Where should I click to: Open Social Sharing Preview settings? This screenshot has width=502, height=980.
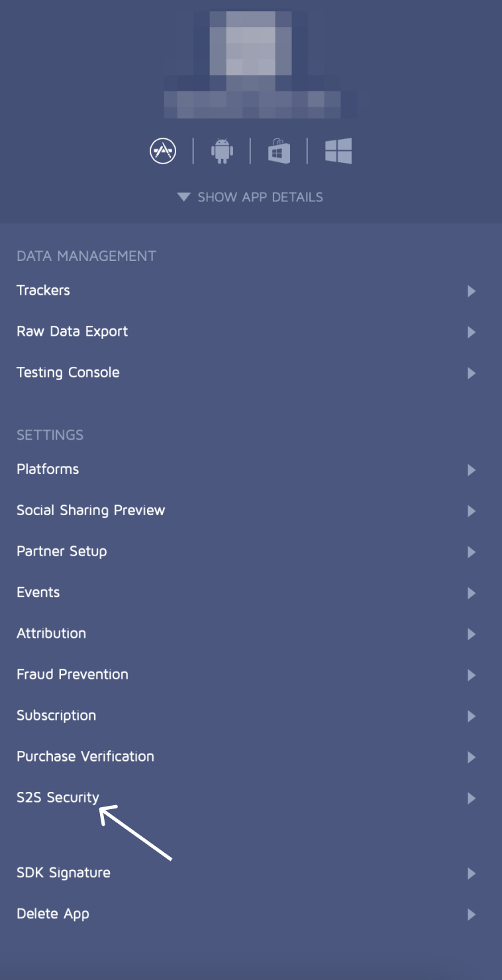pyautogui.click(x=91, y=511)
